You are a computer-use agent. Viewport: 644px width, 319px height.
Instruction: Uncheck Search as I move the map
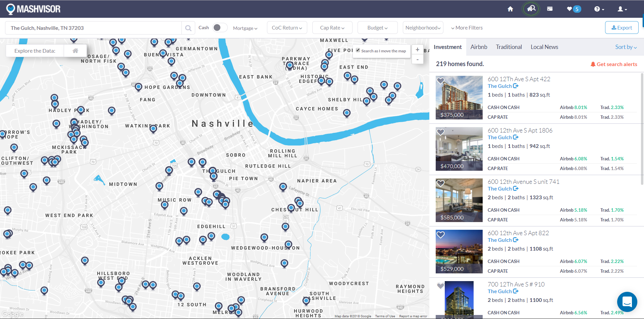click(x=358, y=50)
